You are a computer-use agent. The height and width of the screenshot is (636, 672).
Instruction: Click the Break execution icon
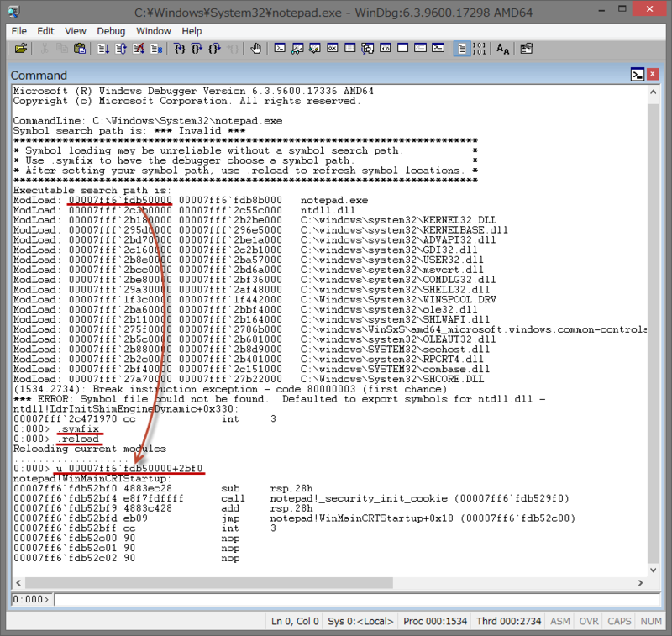[x=156, y=49]
